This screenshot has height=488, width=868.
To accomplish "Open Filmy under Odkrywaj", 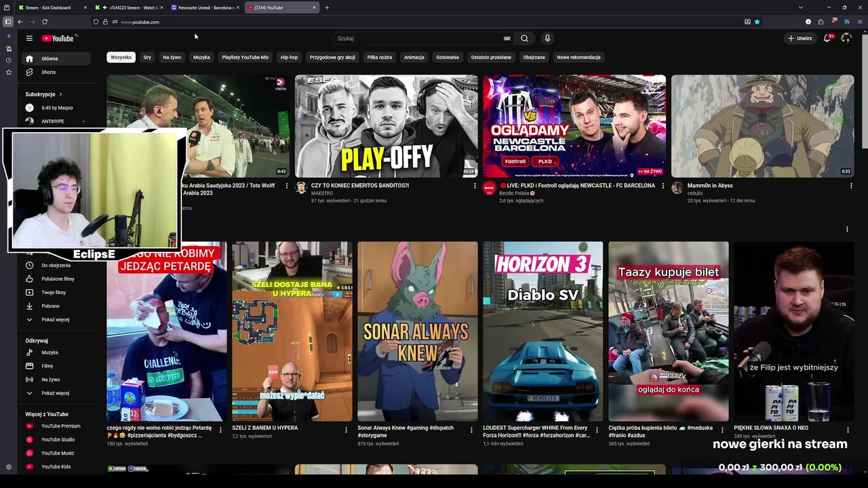I will (x=54, y=366).
